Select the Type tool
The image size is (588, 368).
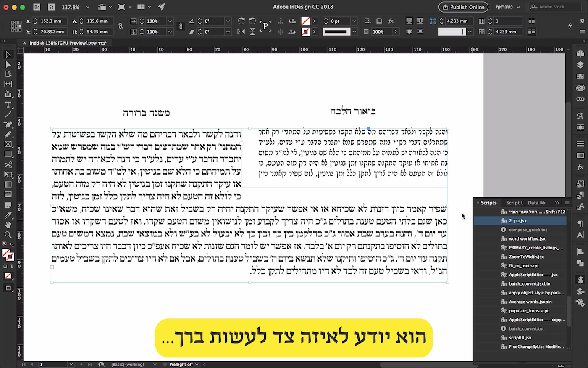[8, 104]
